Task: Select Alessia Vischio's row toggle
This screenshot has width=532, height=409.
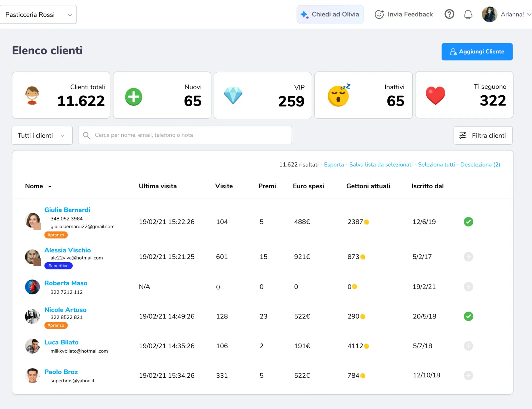Action: coord(468,257)
